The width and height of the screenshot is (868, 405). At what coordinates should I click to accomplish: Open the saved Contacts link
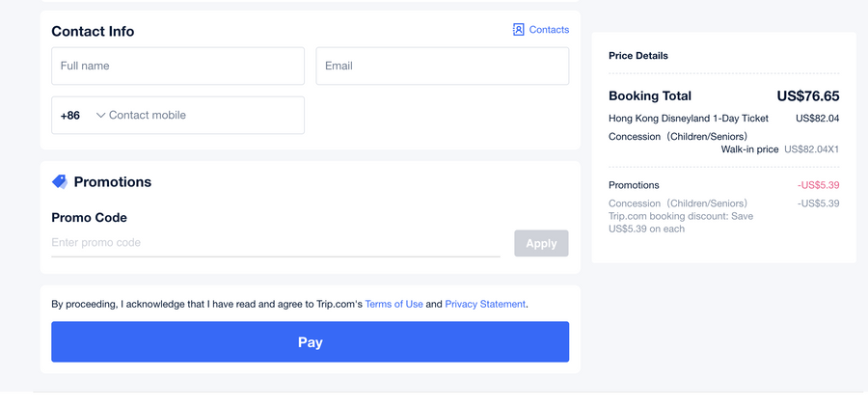tap(549, 30)
